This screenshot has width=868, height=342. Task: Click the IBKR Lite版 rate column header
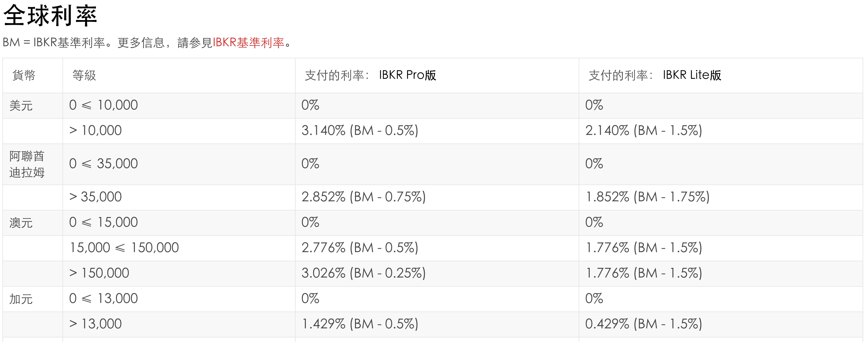pyautogui.click(x=654, y=75)
